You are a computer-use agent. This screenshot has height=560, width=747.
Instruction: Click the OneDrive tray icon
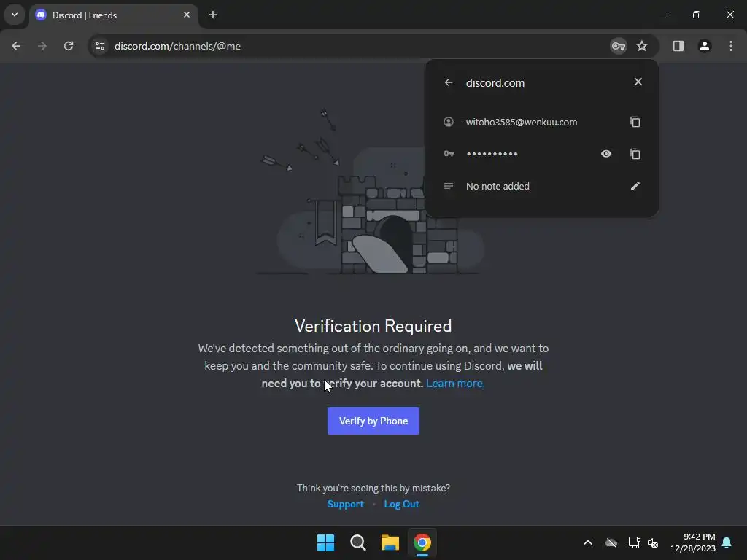click(x=611, y=542)
